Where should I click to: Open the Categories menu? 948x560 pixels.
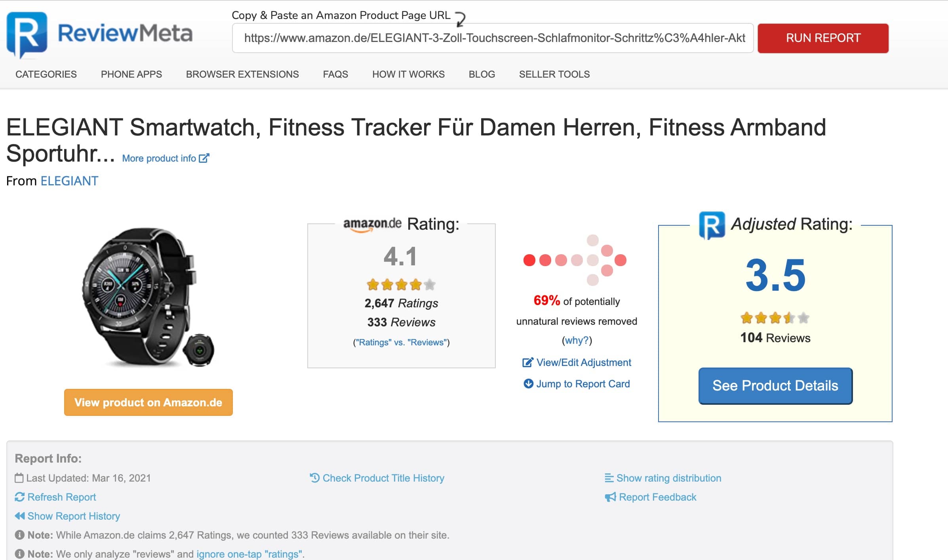pyautogui.click(x=46, y=74)
